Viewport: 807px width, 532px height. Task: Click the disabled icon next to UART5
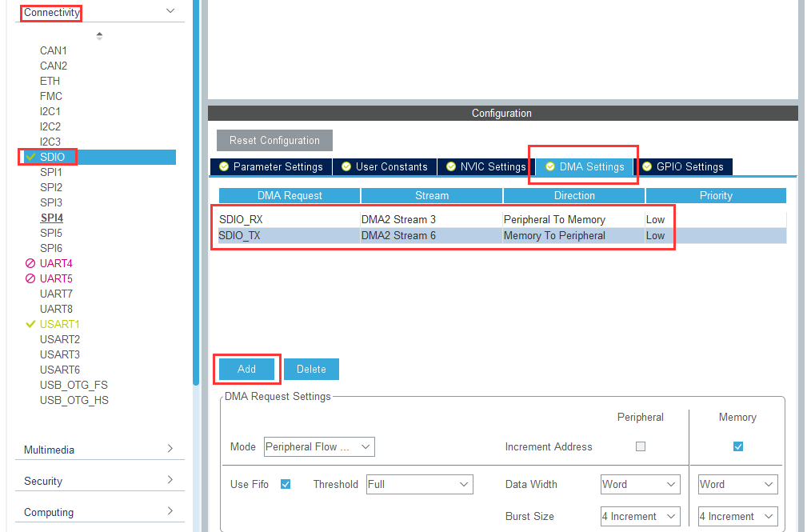point(30,278)
